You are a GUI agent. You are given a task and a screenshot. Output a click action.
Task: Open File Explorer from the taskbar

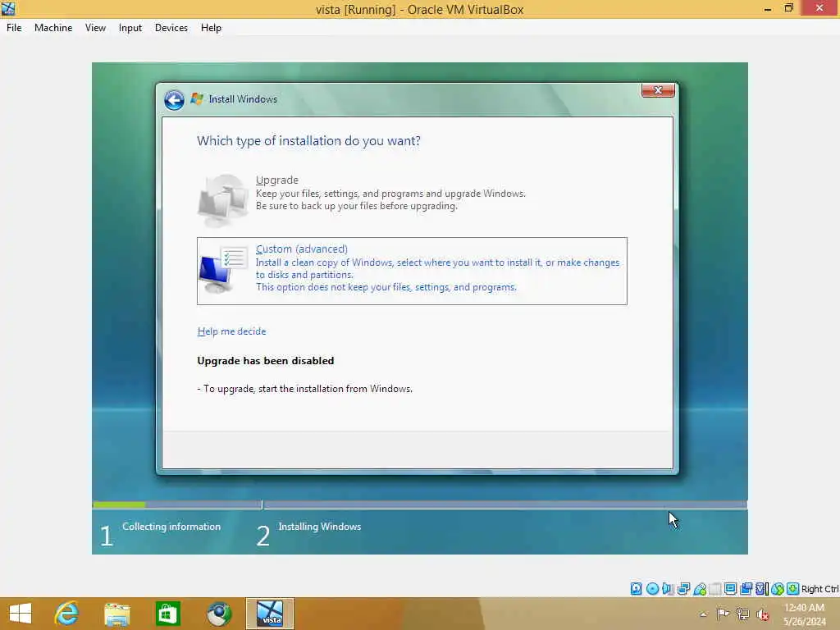[116, 614]
